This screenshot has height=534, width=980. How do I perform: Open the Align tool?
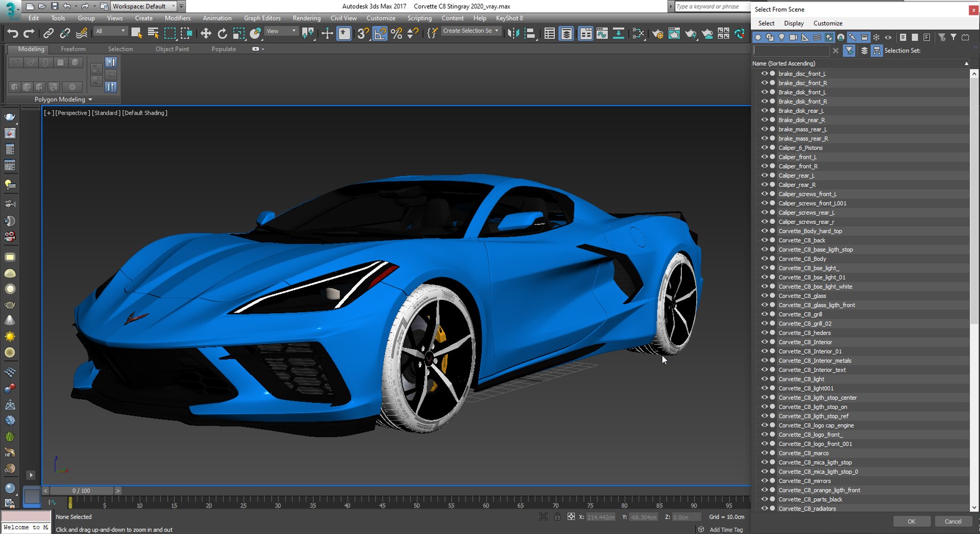tap(530, 34)
